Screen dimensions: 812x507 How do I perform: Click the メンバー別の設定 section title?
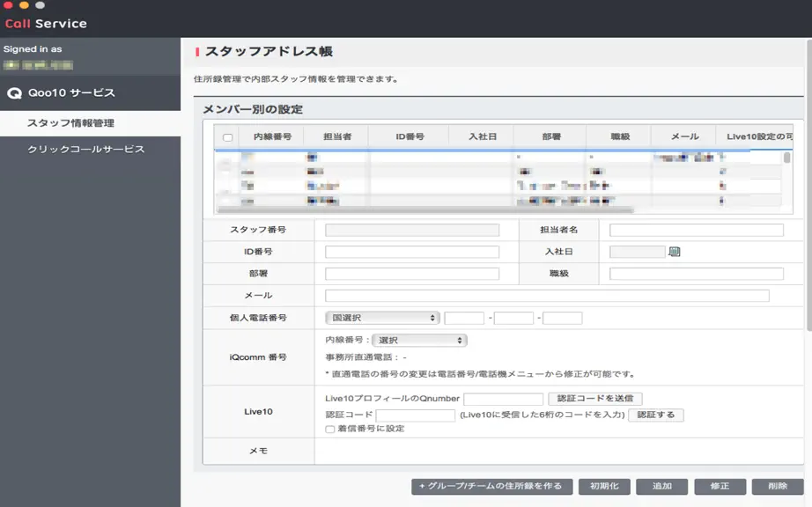click(253, 110)
